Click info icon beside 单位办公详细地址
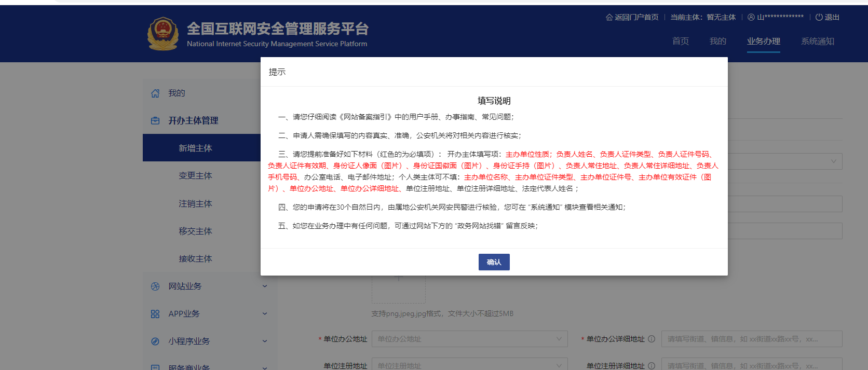Screen dimensions: 868x370 [652, 339]
